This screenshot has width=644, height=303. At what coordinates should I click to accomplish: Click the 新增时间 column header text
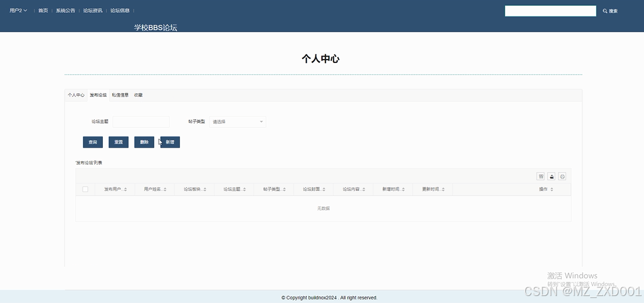click(392, 189)
